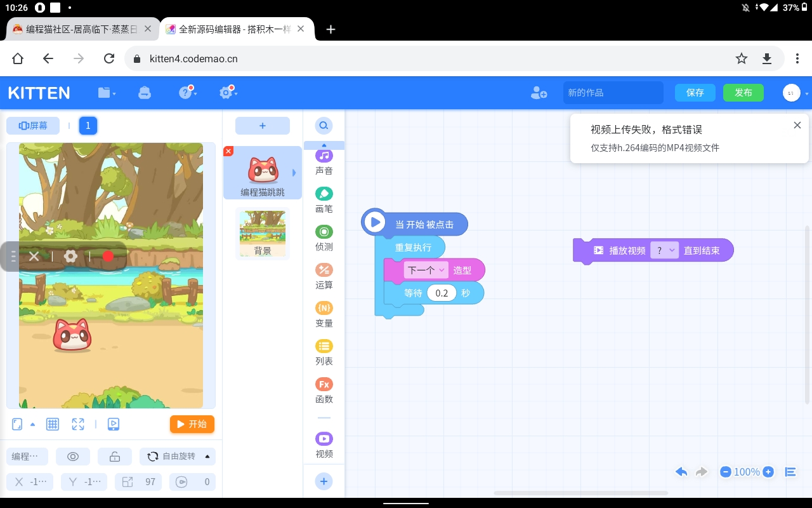The image size is (812, 508).
Task: Start recording with the red record button
Action: [x=108, y=256]
